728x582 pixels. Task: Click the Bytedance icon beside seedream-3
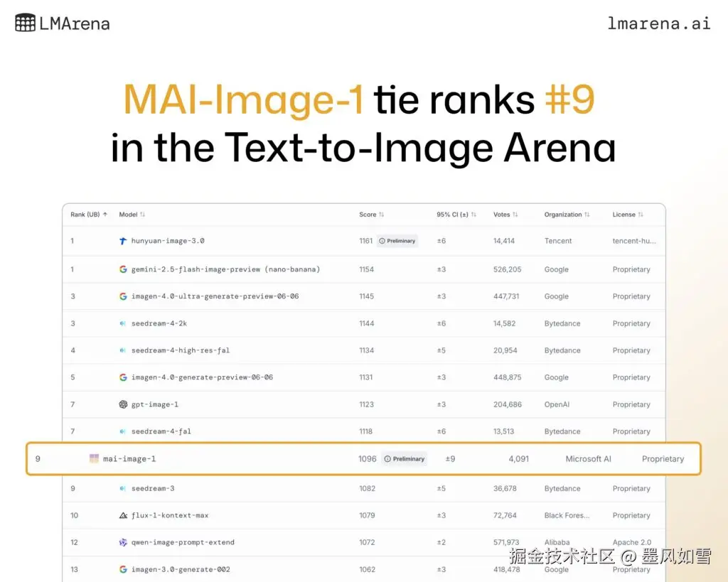[122, 488]
